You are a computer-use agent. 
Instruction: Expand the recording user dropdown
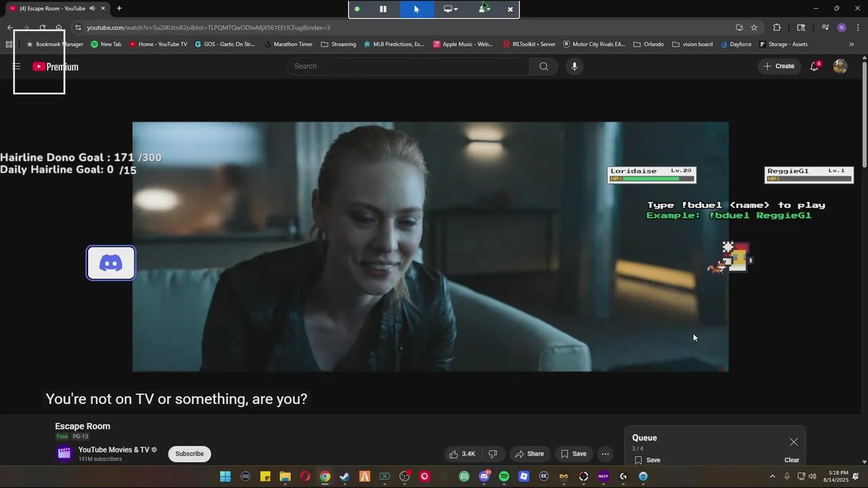click(484, 9)
